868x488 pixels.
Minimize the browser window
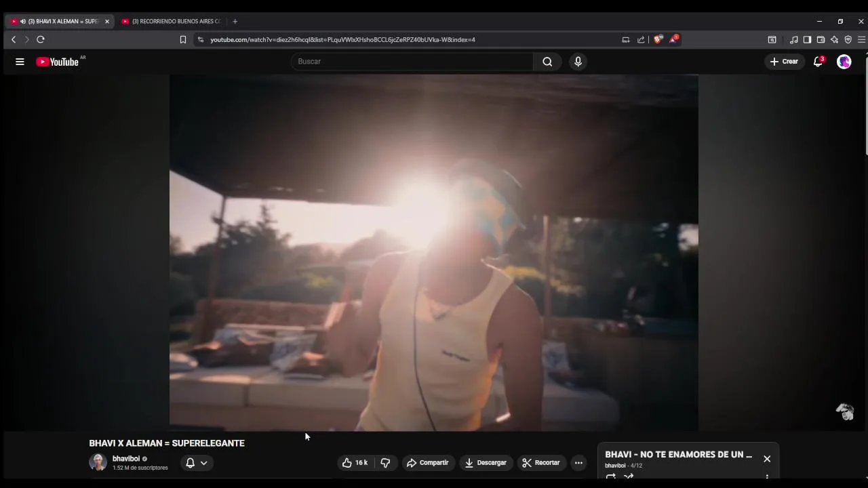(819, 22)
